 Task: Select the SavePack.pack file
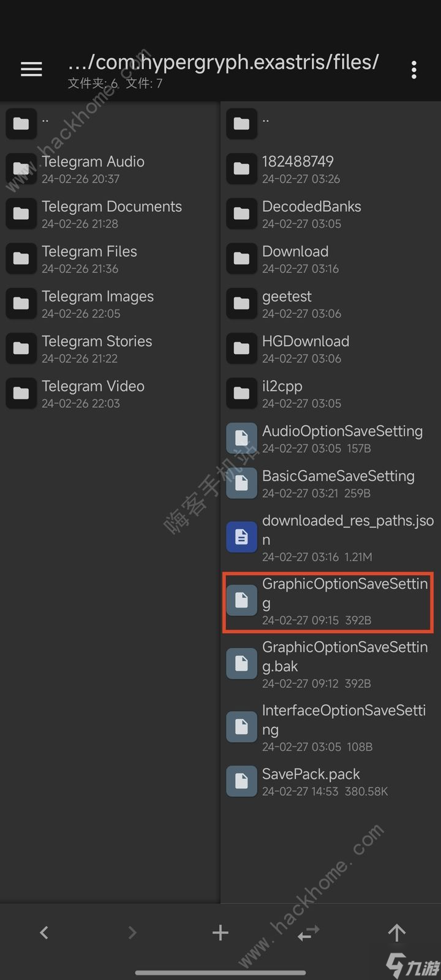tap(331, 781)
